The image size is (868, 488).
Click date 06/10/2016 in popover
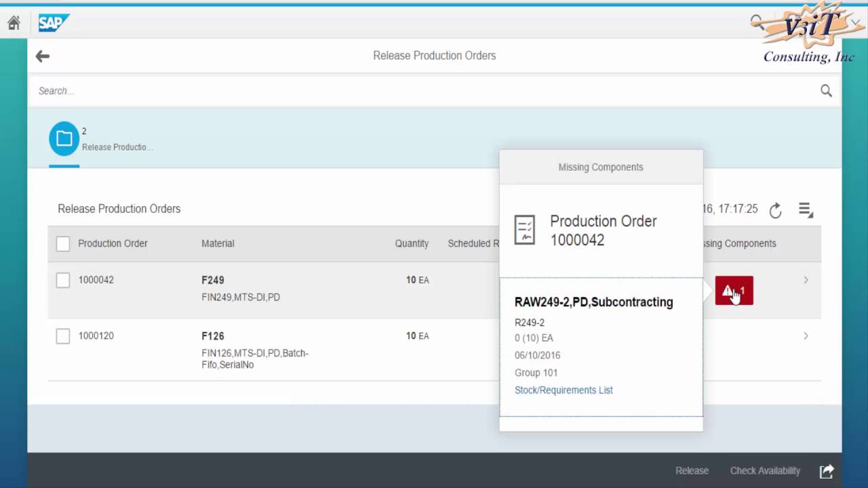click(x=538, y=355)
